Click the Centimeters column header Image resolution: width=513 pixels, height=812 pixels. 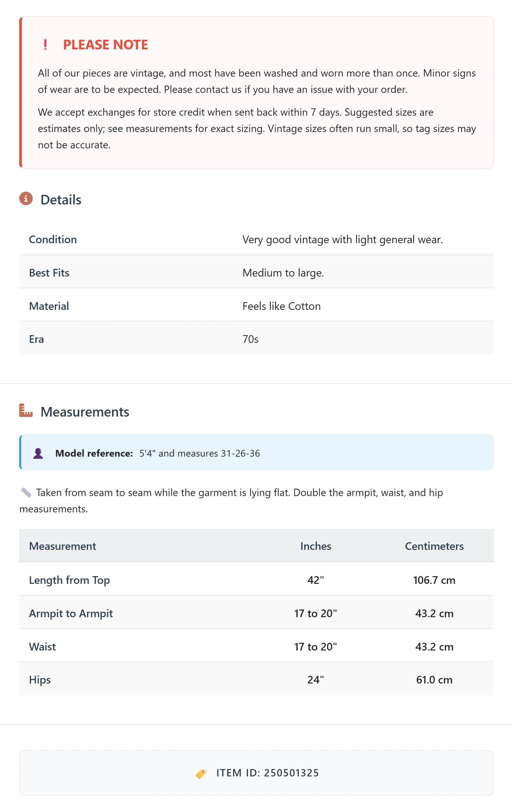click(x=434, y=546)
